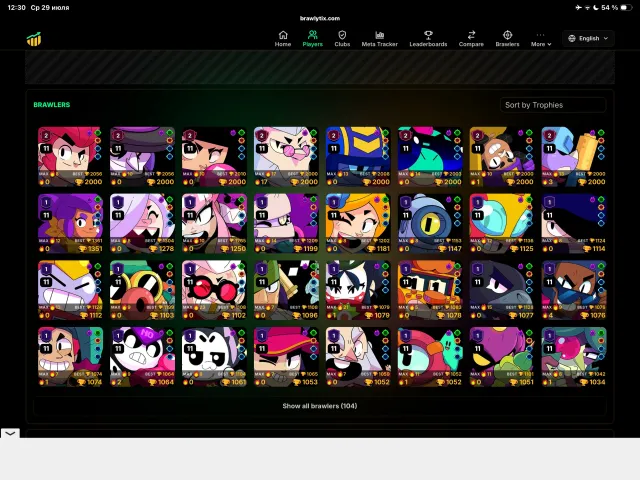This screenshot has width=640, height=480.
Task: Open the brawler card with 1074 trophies
Action: click(70, 357)
